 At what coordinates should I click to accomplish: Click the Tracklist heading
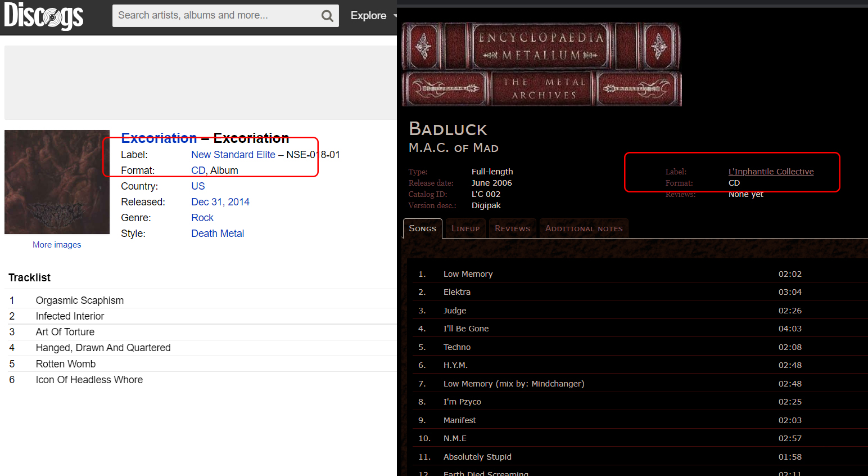[x=30, y=277]
